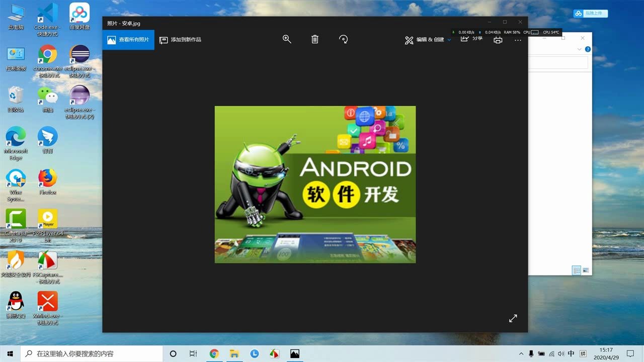
Task: Open the volume control in the tray
Action: click(560, 354)
